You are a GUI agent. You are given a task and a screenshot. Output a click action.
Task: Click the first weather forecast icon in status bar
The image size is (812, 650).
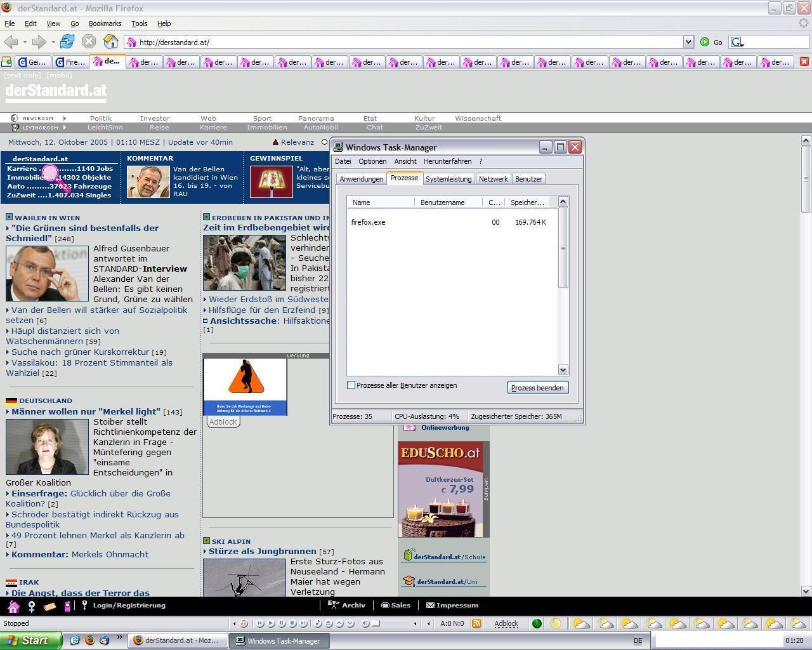580,623
